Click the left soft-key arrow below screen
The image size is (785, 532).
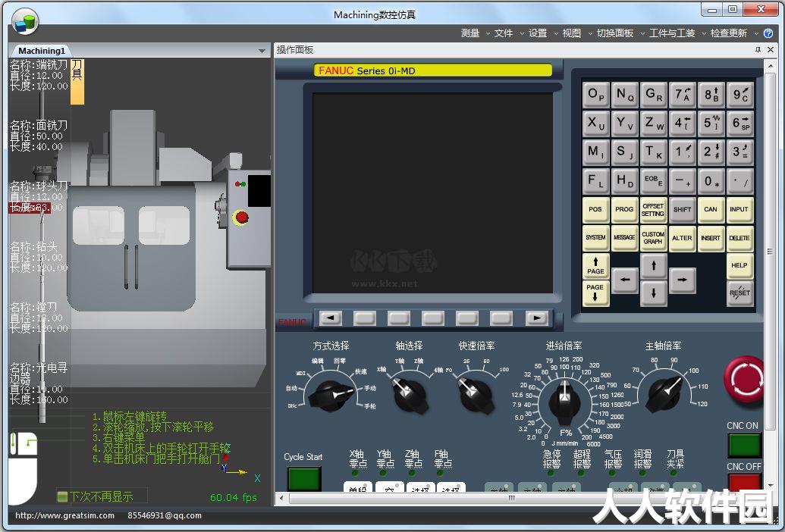331,318
